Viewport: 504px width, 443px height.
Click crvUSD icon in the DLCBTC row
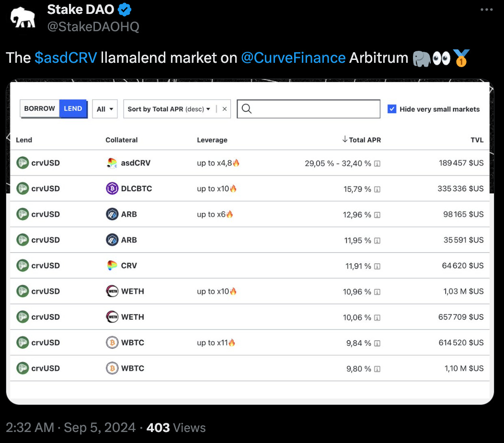[x=23, y=188]
